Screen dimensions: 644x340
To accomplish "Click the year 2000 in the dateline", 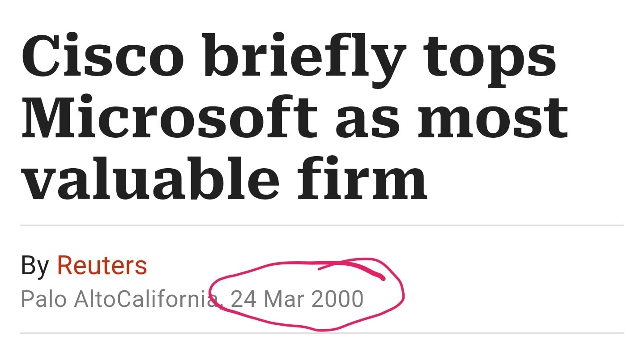I will pyautogui.click(x=337, y=298).
